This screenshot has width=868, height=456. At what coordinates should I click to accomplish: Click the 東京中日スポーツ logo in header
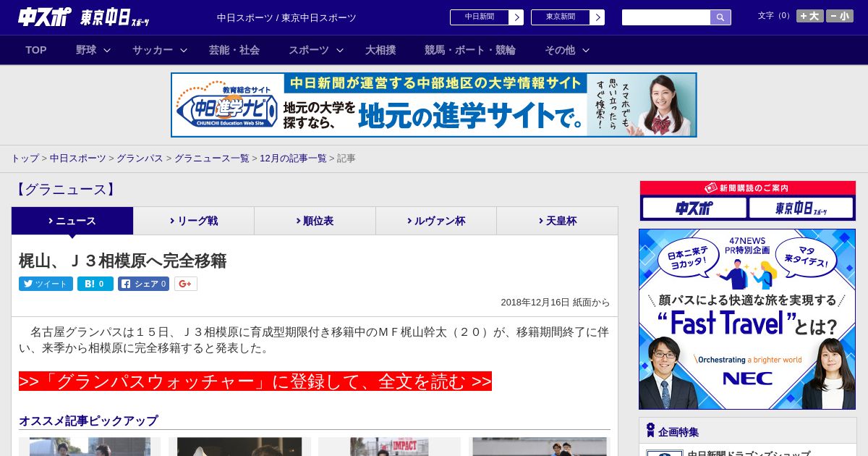pos(115,17)
